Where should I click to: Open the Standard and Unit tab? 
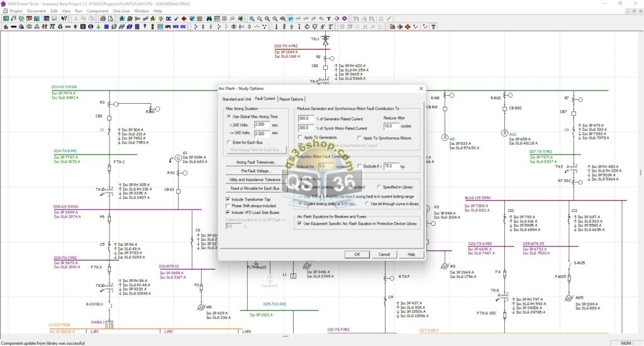236,99
